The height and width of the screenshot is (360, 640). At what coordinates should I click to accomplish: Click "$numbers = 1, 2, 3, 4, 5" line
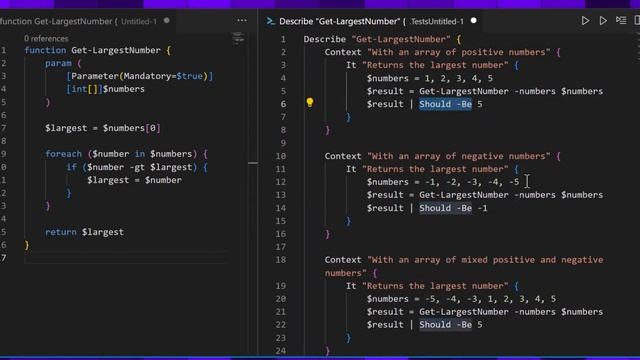point(430,78)
